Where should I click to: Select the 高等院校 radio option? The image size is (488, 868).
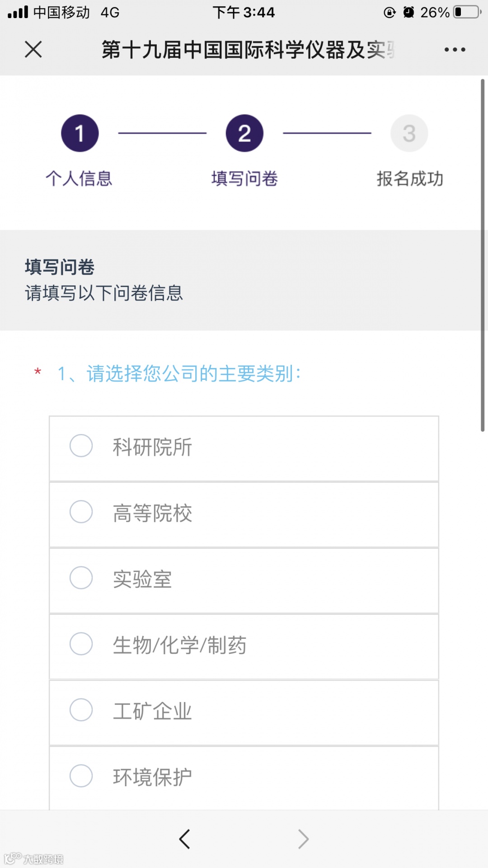pos(81,512)
